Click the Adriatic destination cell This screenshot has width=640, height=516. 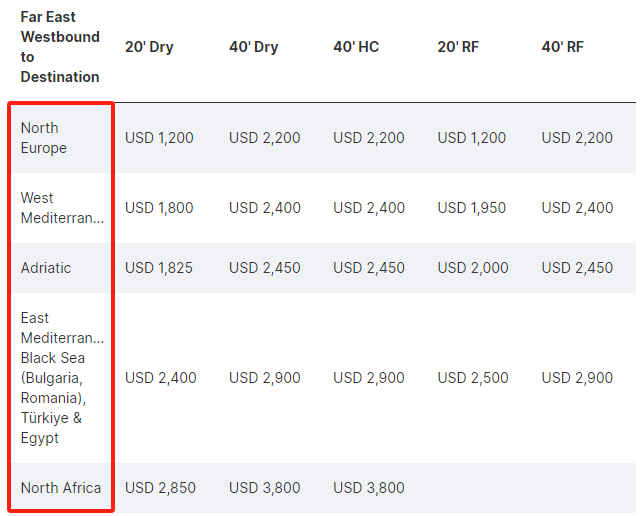pyautogui.click(x=46, y=268)
